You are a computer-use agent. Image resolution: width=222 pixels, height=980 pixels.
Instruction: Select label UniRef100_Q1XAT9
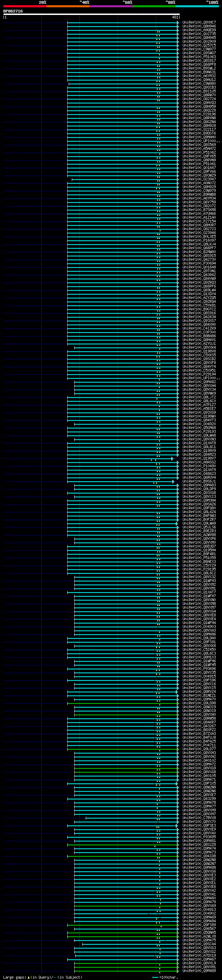[x=199, y=470]
